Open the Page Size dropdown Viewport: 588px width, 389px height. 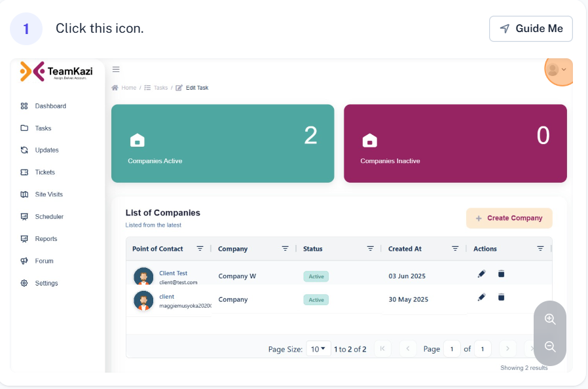point(318,349)
